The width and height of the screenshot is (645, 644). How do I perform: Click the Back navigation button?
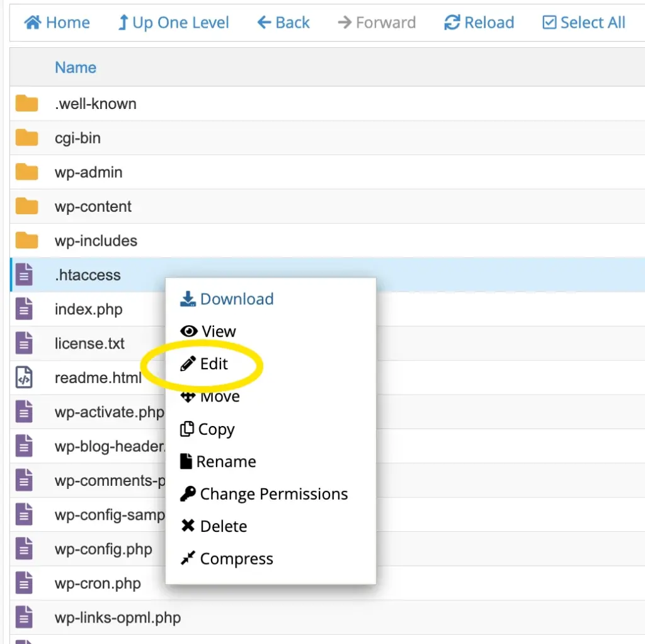pos(283,22)
